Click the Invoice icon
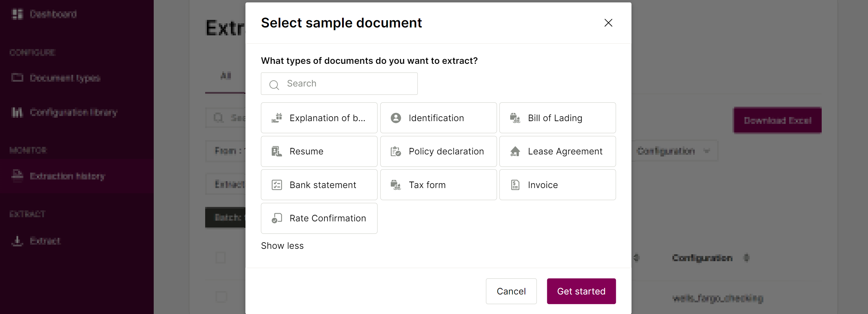The height and width of the screenshot is (314, 868). (515, 185)
